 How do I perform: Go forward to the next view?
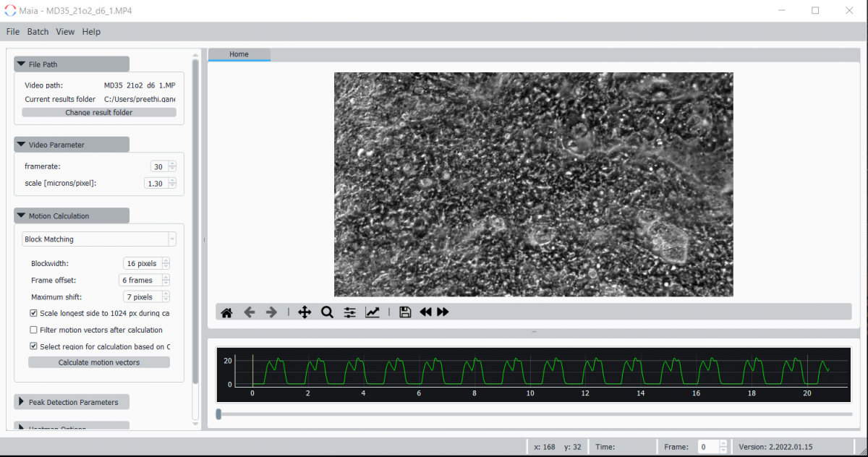[x=271, y=312]
